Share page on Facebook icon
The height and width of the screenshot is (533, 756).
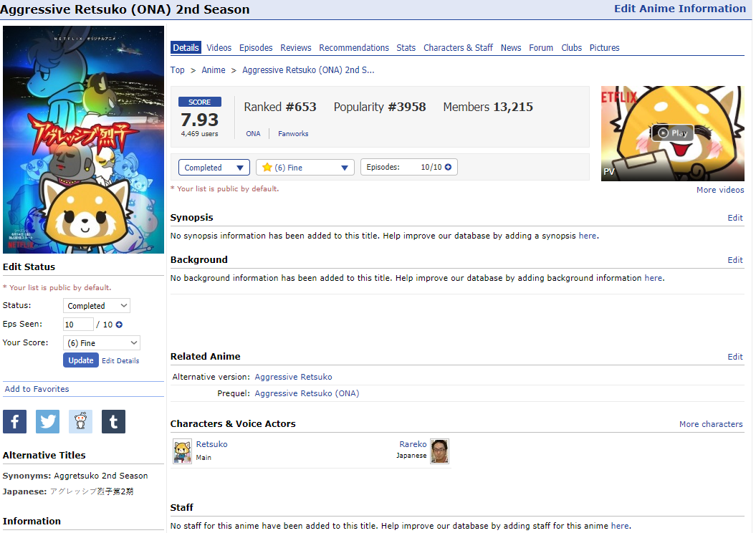14,422
